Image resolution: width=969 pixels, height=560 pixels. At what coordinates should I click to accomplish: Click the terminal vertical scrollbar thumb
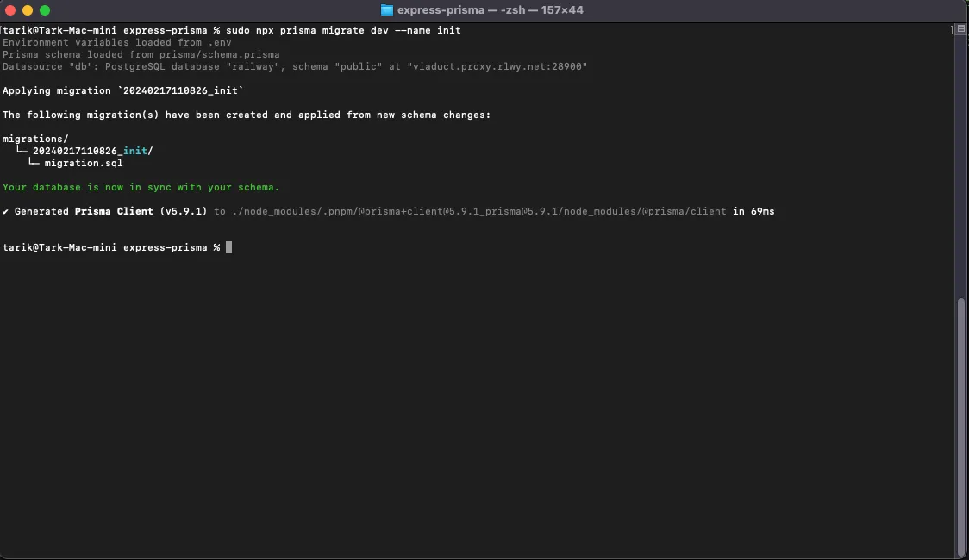(961, 426)
